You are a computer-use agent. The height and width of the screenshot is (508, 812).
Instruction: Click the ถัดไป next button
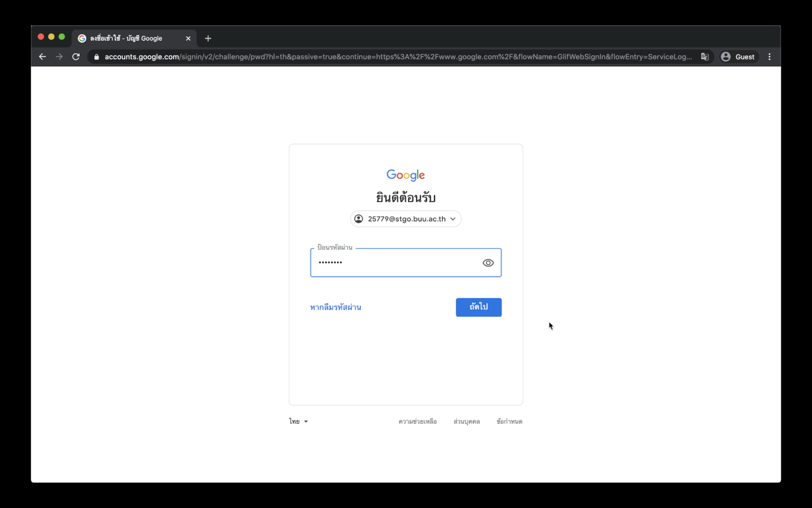point(478,307)
